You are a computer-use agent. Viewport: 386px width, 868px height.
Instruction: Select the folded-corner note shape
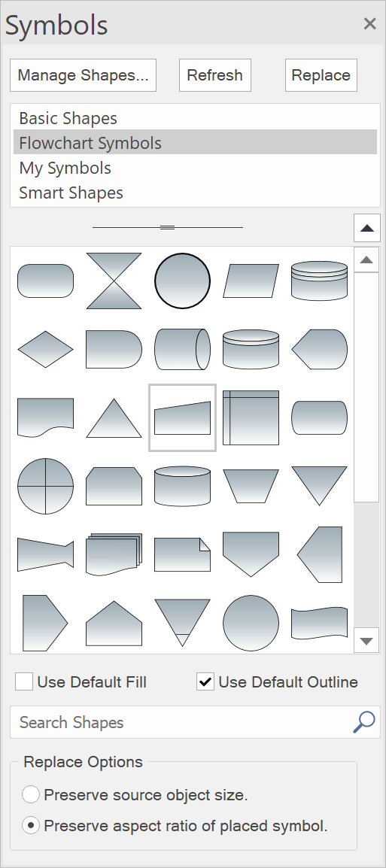click(182, 554)
